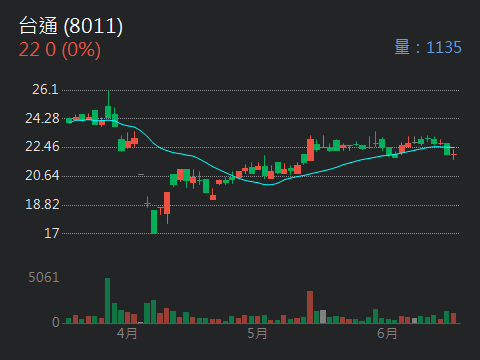Click the volume label 量：1135
The width and height of the screenshot is (480, 360).
(x=428, y=47)
